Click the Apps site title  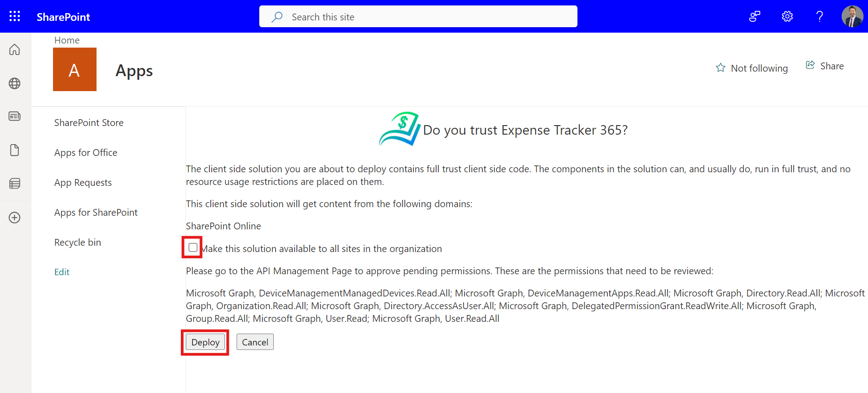134,71
